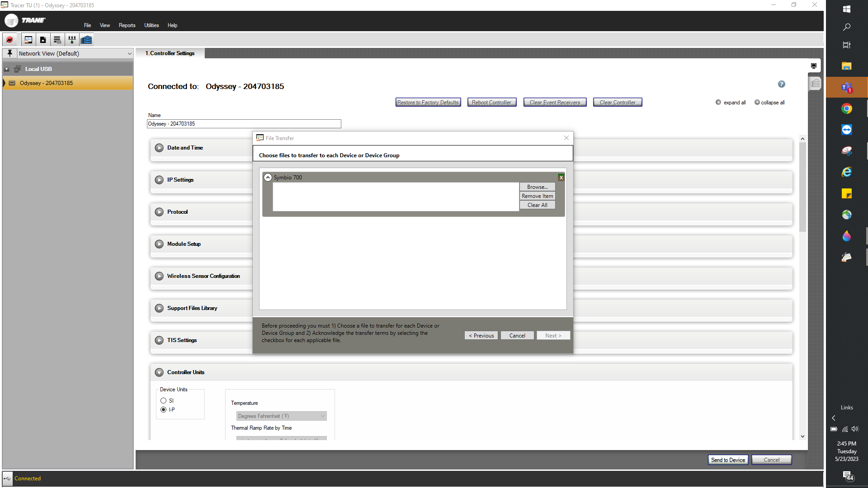Click the blue building toolbar icon
Image resolution: width=868 pixels, height=488 pixels.
pyautogui.click(x=86, y=40)
